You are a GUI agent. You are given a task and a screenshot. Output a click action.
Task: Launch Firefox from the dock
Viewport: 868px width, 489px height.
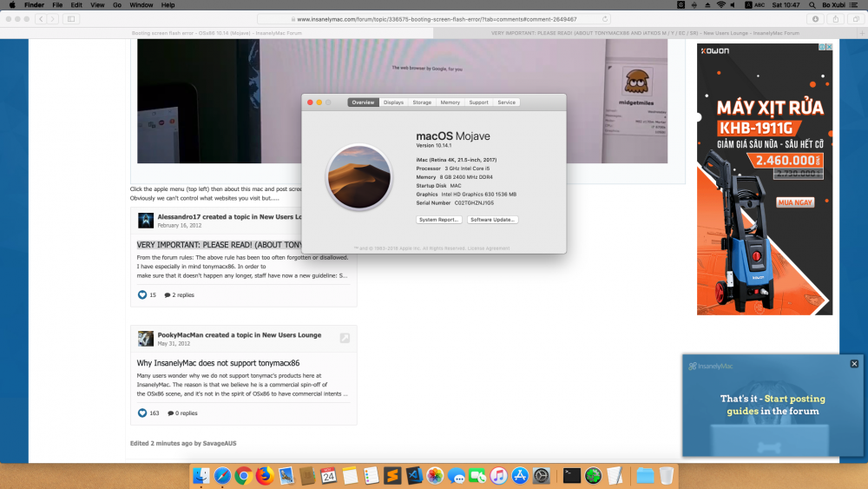pos(265,476)
